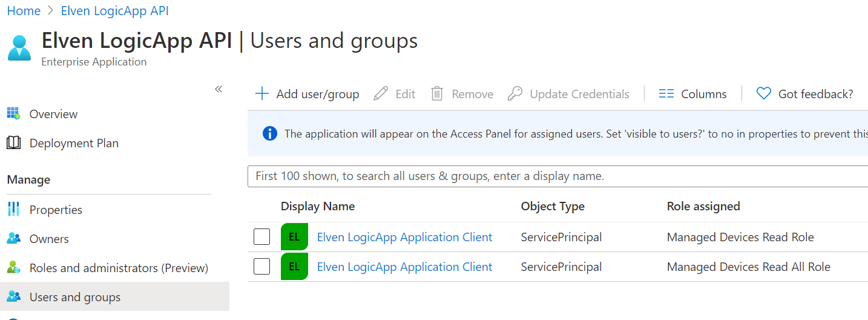This screenshot has width=868, height=320.
Task: Click Got feedback? link
Action: pos(816,94)
